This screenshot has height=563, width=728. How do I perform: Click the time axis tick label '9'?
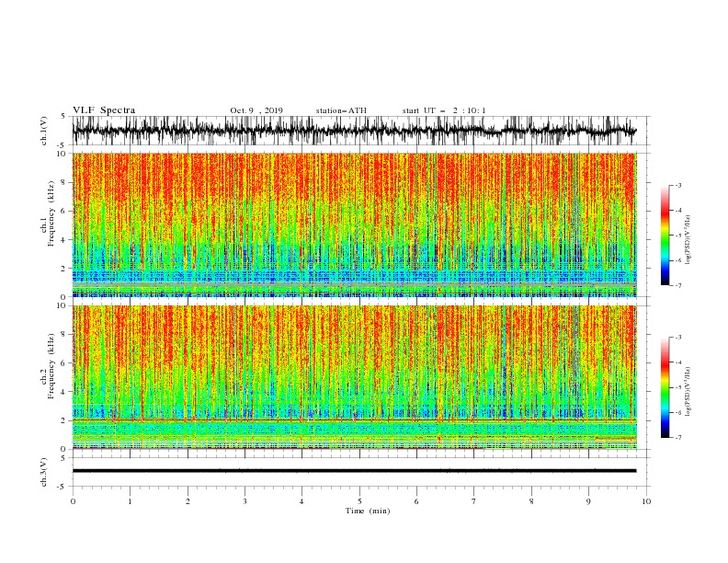[x=588, y=501]
